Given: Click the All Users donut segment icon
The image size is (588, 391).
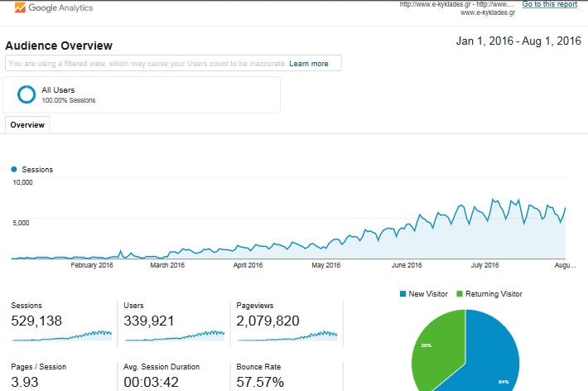Looking at the screenshot, I should 27,94.
